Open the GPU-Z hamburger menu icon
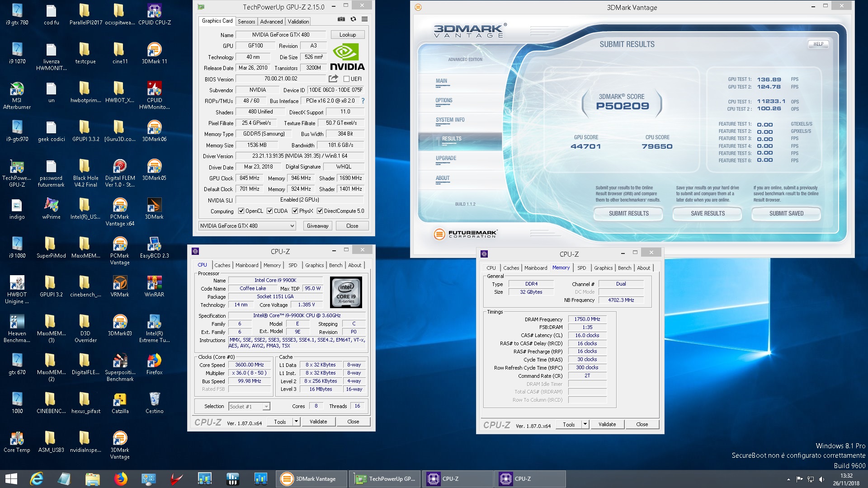The width and height of the screenshot is (868, 488). click(364, 19)
